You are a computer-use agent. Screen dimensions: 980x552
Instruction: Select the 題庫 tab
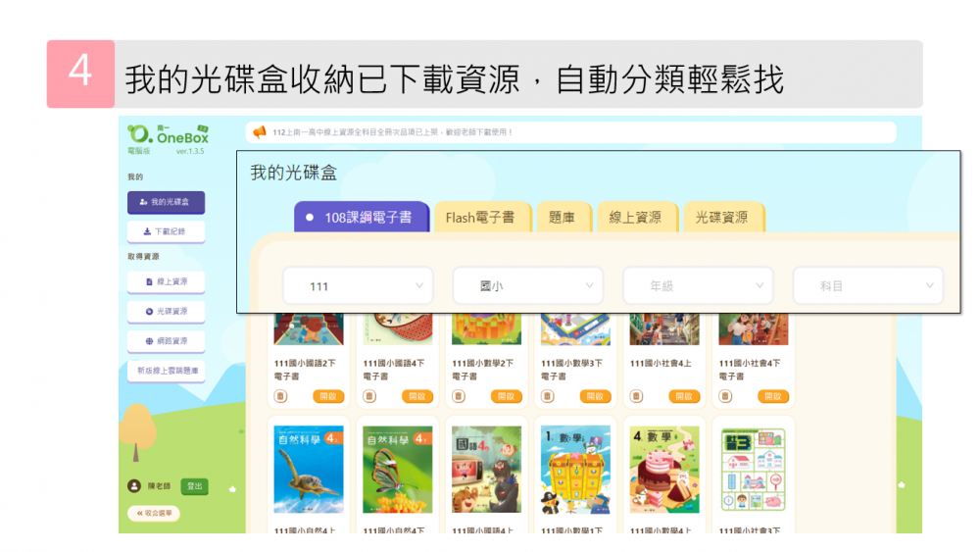point(563,218)
